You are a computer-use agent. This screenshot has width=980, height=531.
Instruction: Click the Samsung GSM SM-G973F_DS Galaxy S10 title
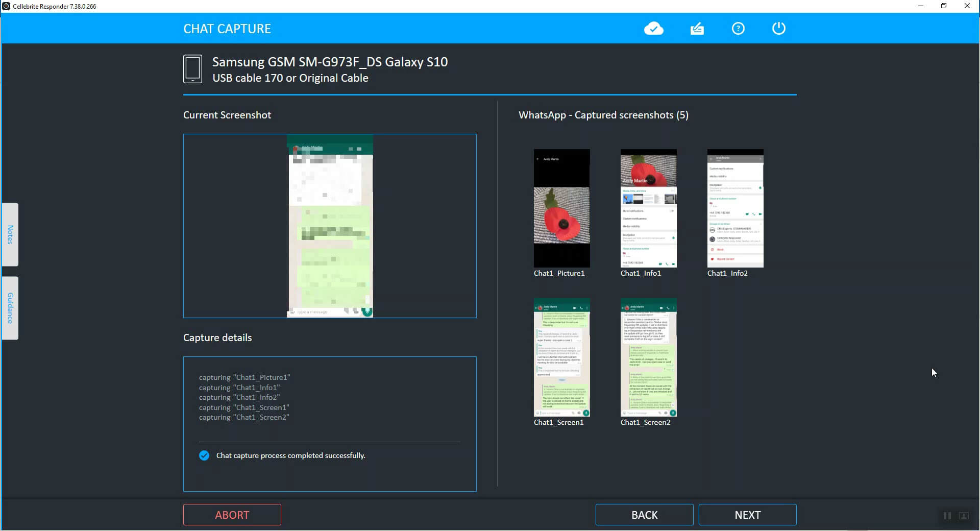pyautogui.click(x=330, y=62)
